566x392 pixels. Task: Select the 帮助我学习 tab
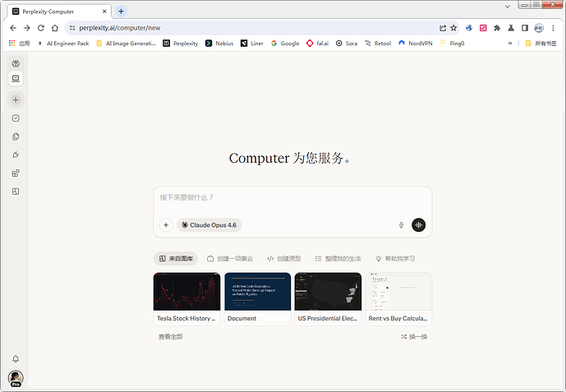tap(395, 258)
